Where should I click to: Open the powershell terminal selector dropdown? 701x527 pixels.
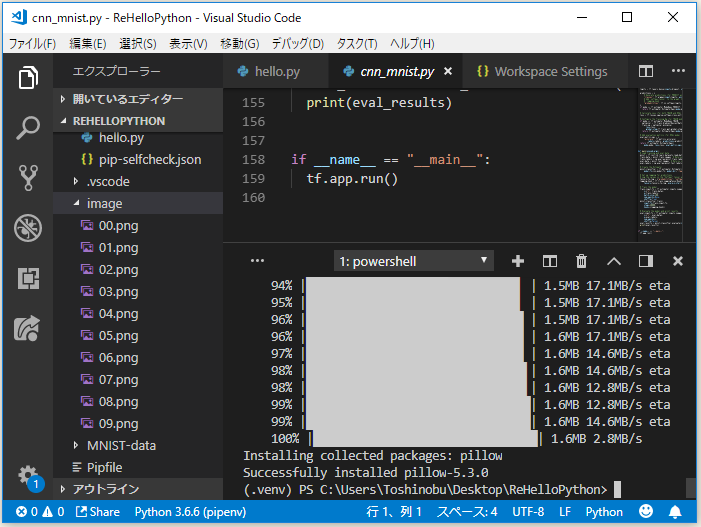pos(414,261)
